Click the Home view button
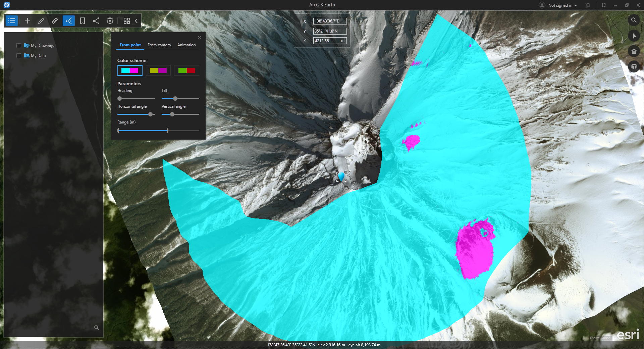The width and height of the screenshot is (644, 349). tap(634, 51)
